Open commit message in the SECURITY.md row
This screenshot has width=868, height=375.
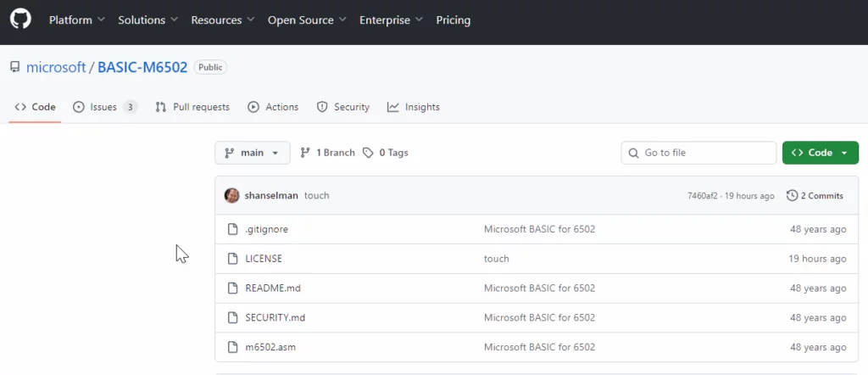coord(540,318)
